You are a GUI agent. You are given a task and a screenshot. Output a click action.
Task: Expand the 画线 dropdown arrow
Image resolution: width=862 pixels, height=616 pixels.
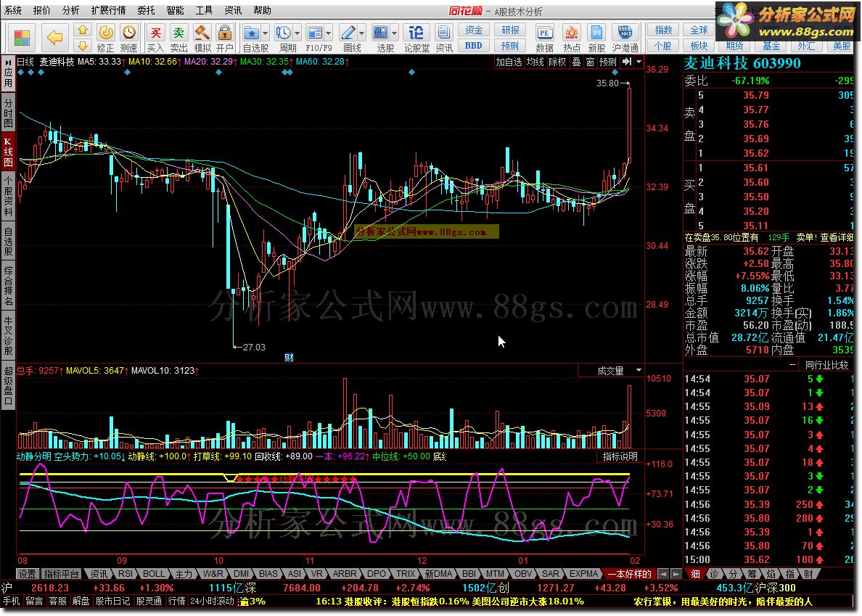click(x=361, y=33)
